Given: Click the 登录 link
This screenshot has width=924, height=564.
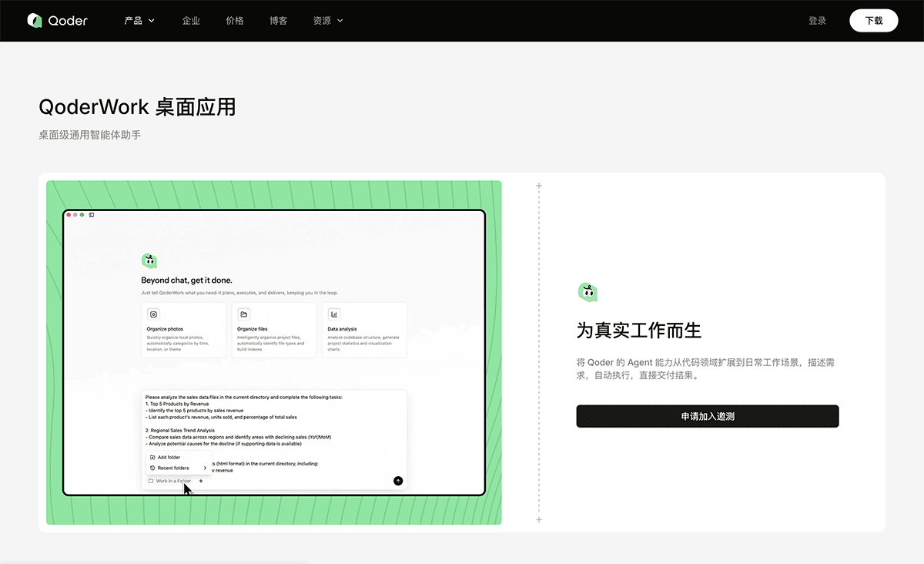Looking at the screenshot, I should tap(818, 21).
